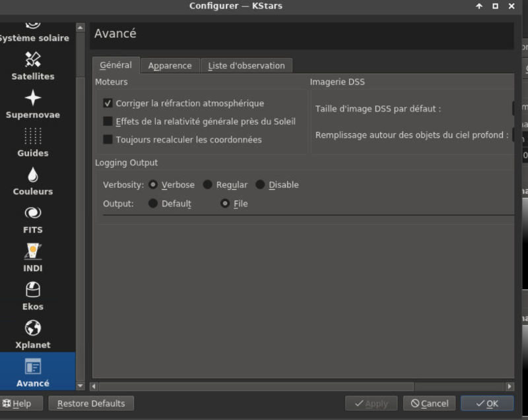Maximize the Configurer KStars window
This screenshot has width=528, height=420.
496,6
